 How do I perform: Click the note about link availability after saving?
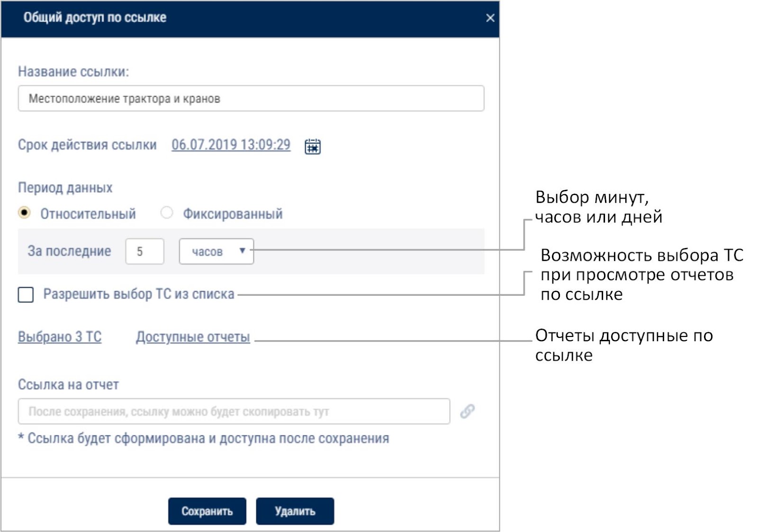204,438
